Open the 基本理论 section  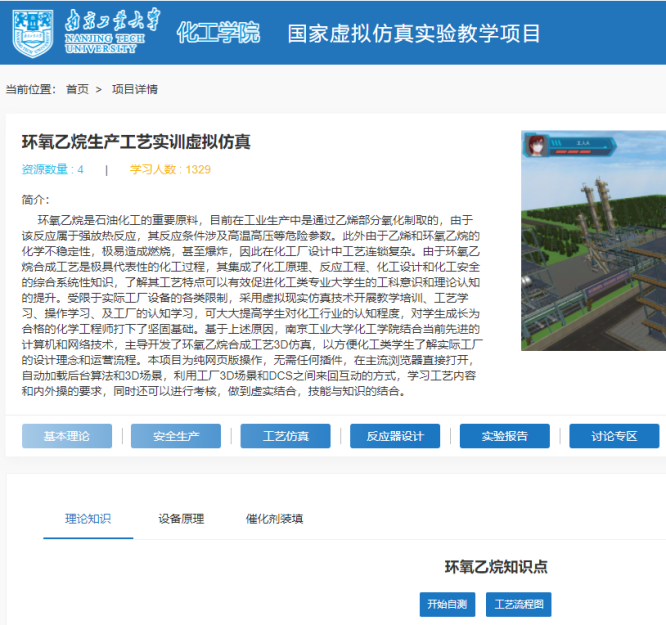[x=67, y=436]
